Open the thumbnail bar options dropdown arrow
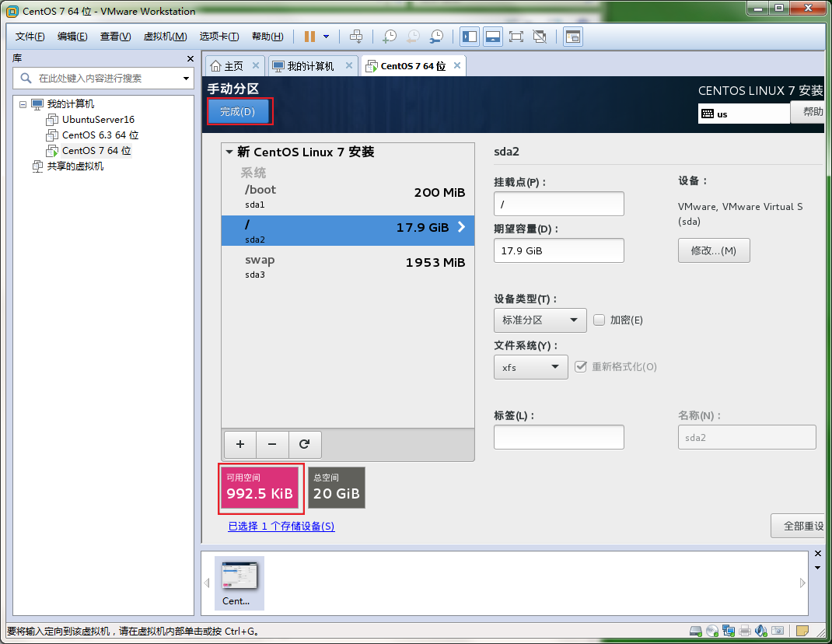This screenshot has height=644, width=832. tap(818, 568)
